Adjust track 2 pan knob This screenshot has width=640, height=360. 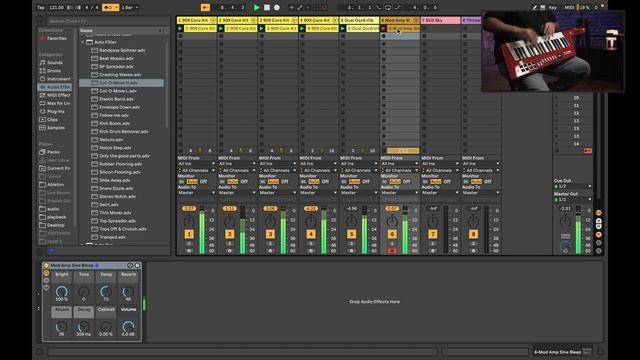point(229,222)
